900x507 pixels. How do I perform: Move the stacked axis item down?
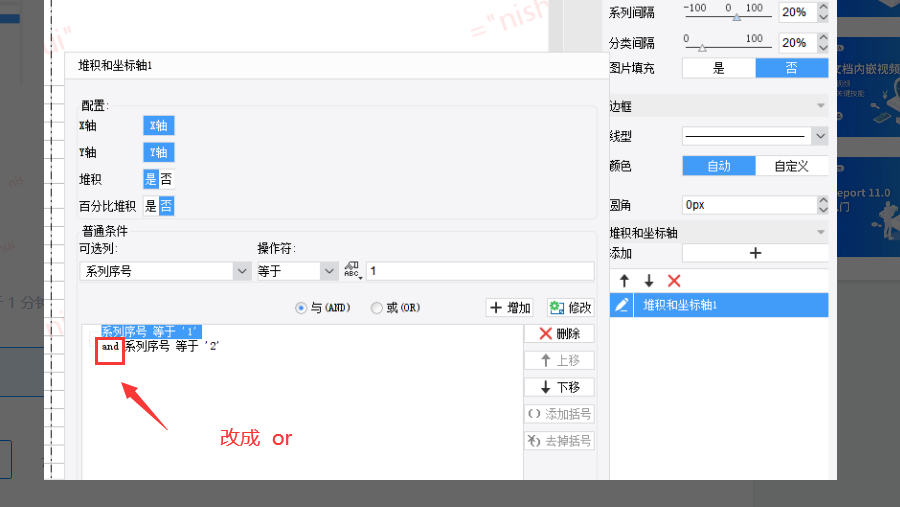649,281
